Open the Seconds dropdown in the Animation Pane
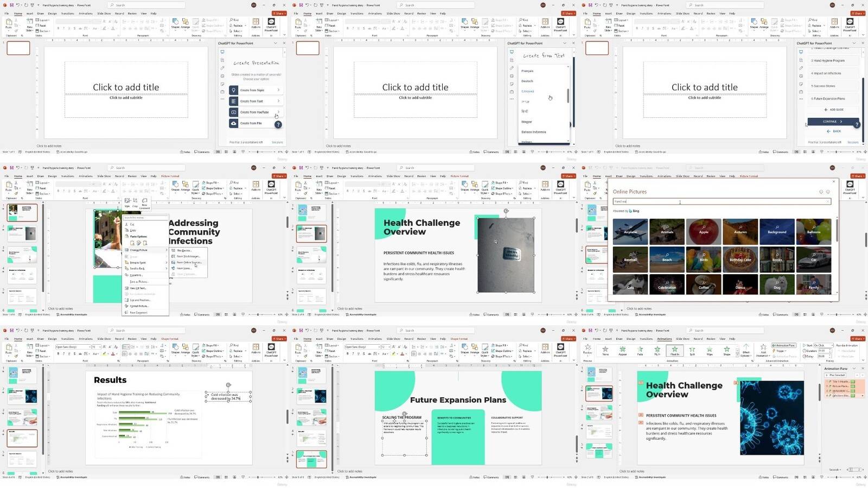This screenshot has height=488, width=868. coord(835,470)
